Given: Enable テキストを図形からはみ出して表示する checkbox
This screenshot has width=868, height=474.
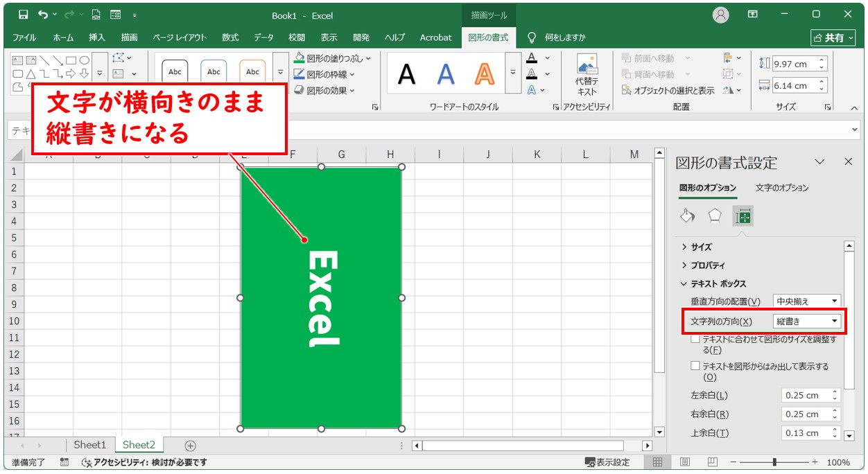Looking at the screenshot, I should pyautogui.click(x=695, y=366).
